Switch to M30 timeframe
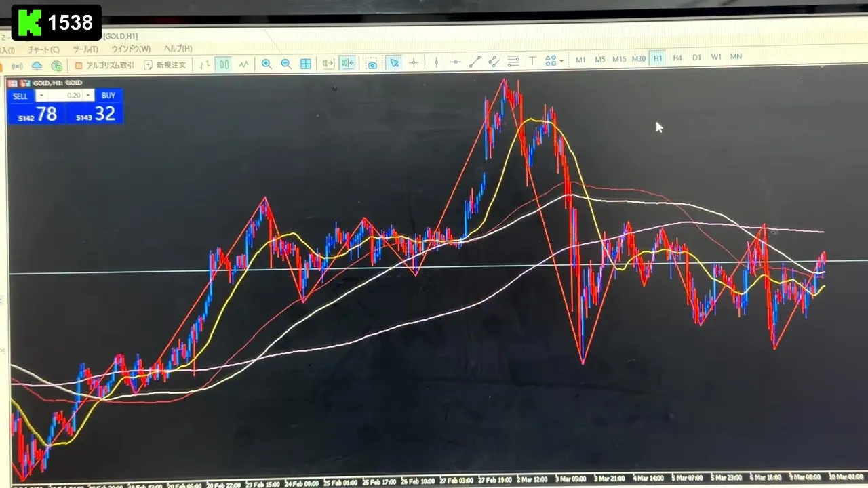Image resolution: width=868 pixels, height=488 pixels. pyautogui.click(x=639, y=59)
